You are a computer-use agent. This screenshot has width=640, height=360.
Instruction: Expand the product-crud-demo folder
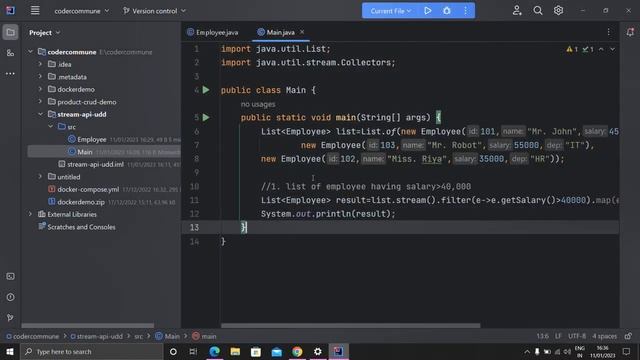click(x=40, y=102)
